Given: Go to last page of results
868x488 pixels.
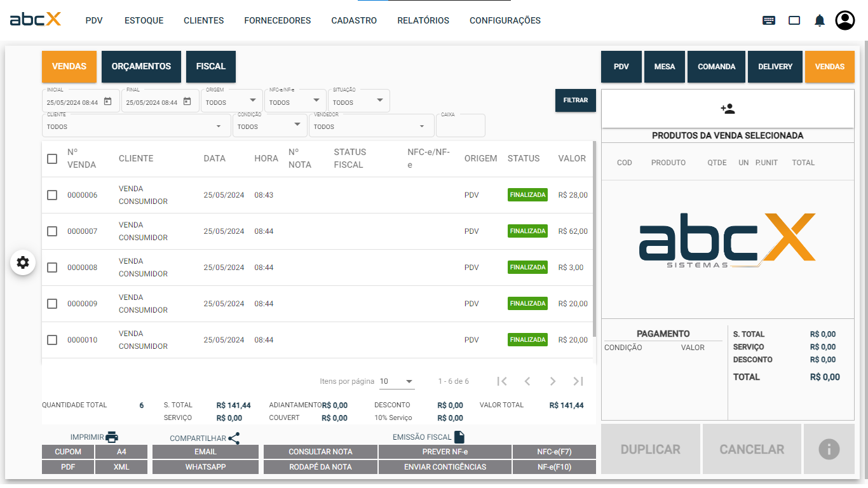Looking at the screenshot, I should [x=578, y=381].
